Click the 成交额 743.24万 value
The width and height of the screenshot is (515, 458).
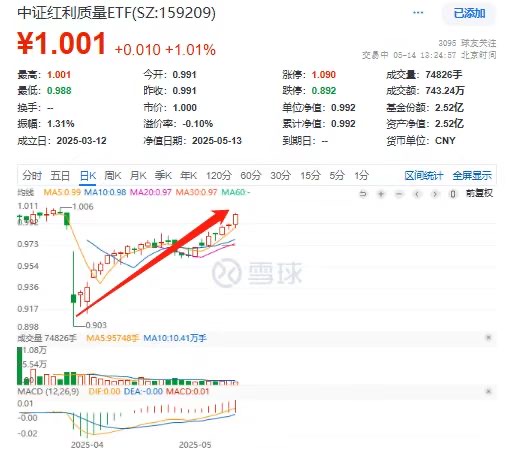click(445, 90)
